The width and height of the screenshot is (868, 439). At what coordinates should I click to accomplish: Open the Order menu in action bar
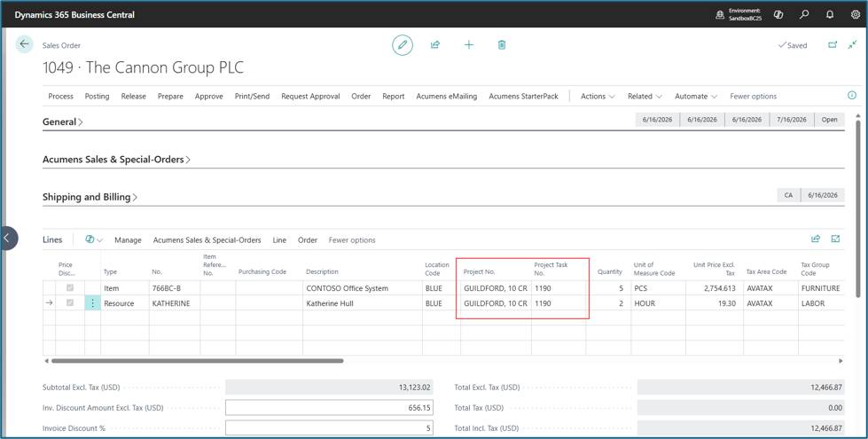[361, 97]
